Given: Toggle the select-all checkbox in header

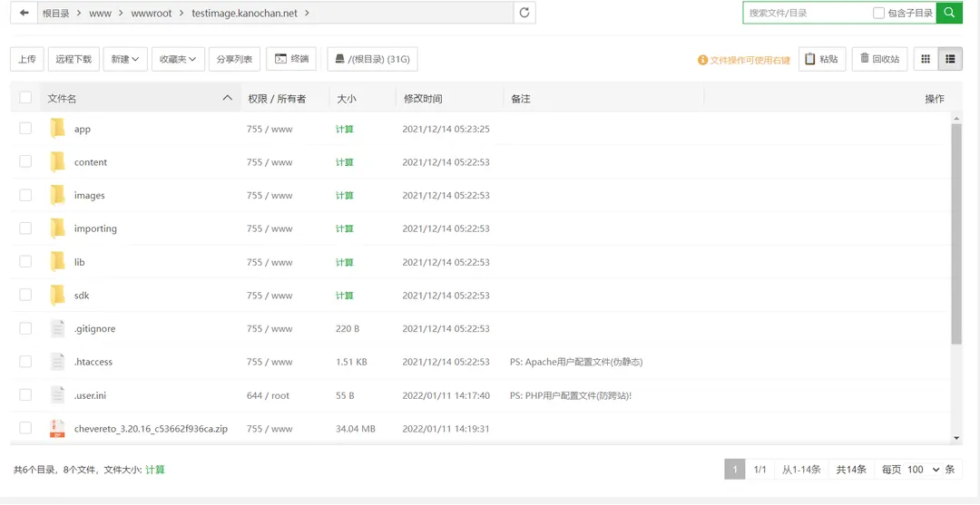Looking at the screenshot, I should [25, 97].
